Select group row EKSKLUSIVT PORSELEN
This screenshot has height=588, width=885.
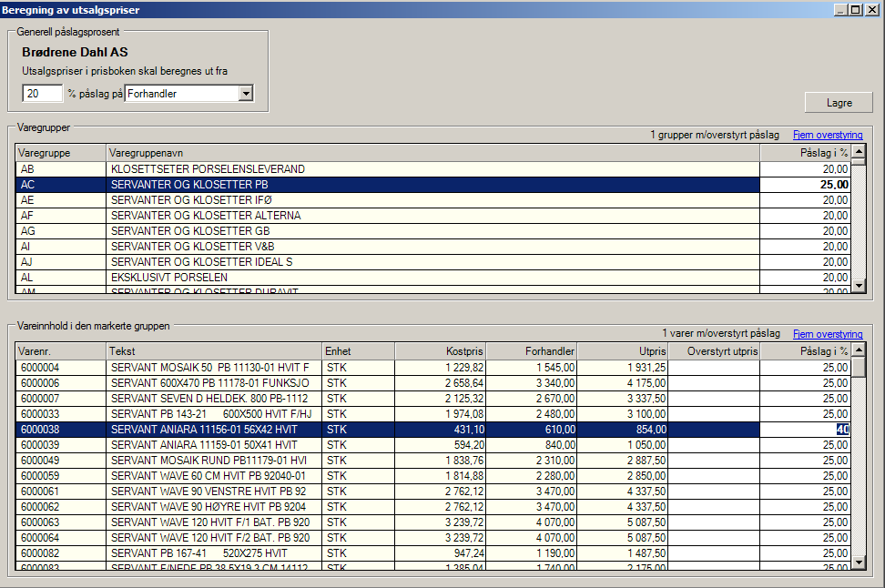pyautogui.click(x=432, y=278)
